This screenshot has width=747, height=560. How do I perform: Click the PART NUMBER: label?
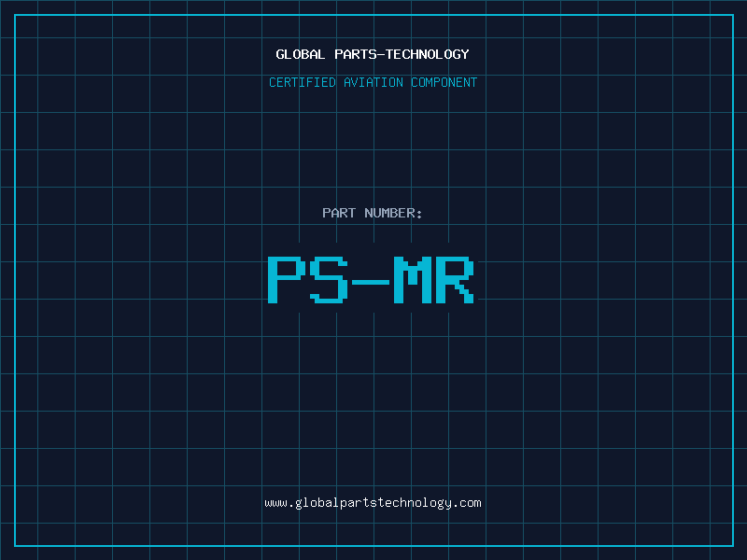click(373, 213)
